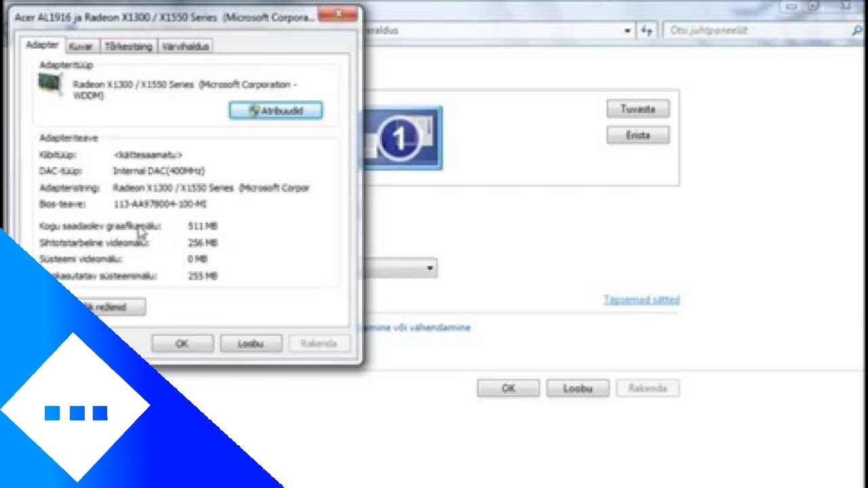The height and width of the screenshot is (488, 868).
Task: Close the adapter properties dialog
Action: (x=338, y=14)
